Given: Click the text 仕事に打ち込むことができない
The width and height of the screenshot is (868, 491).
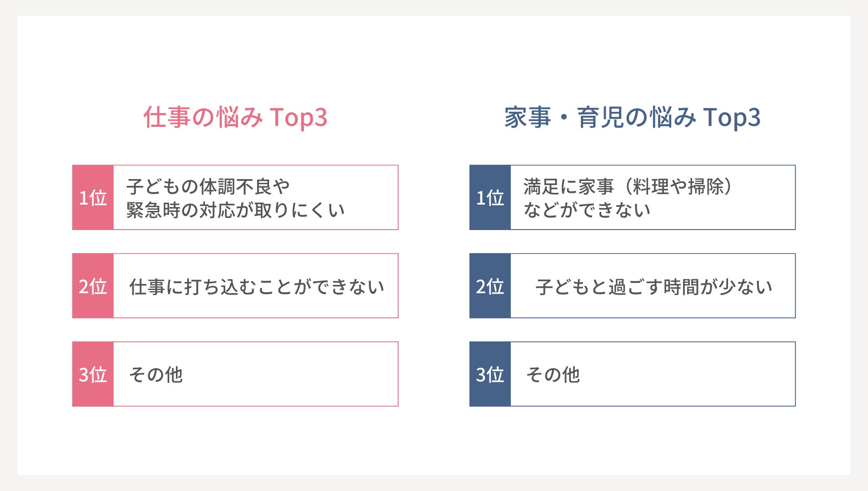Looking at the screenshot, I should click(x=257, y=287).
